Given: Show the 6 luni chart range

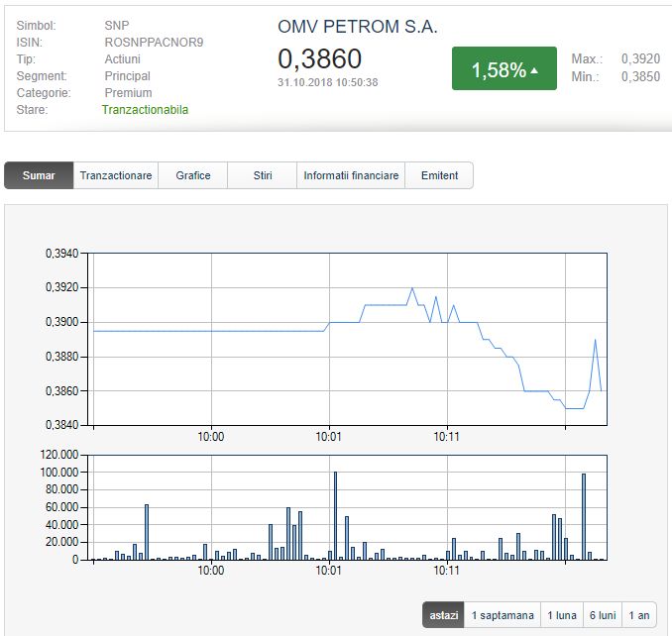Looking at the screenshot, I should click(x=603, y=615).
